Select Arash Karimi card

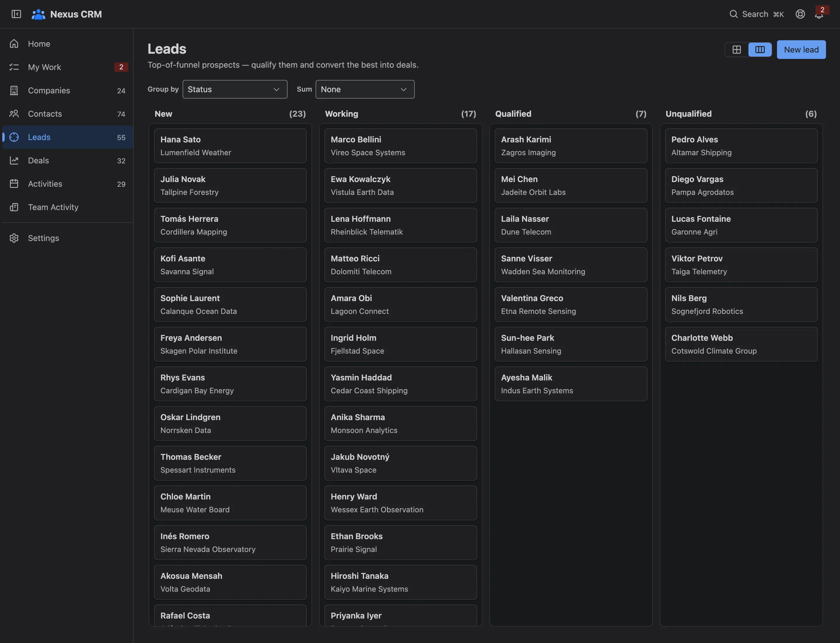point(571,146)
